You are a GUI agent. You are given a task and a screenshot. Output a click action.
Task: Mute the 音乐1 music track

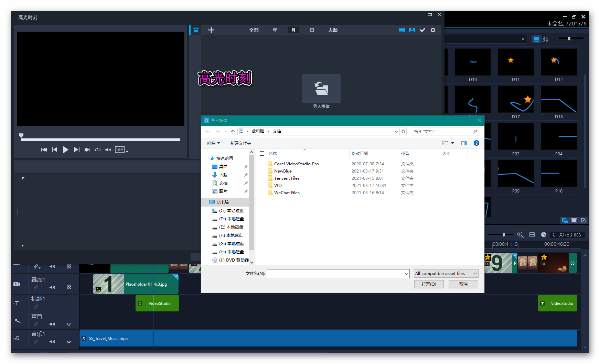tap(52, 342)
